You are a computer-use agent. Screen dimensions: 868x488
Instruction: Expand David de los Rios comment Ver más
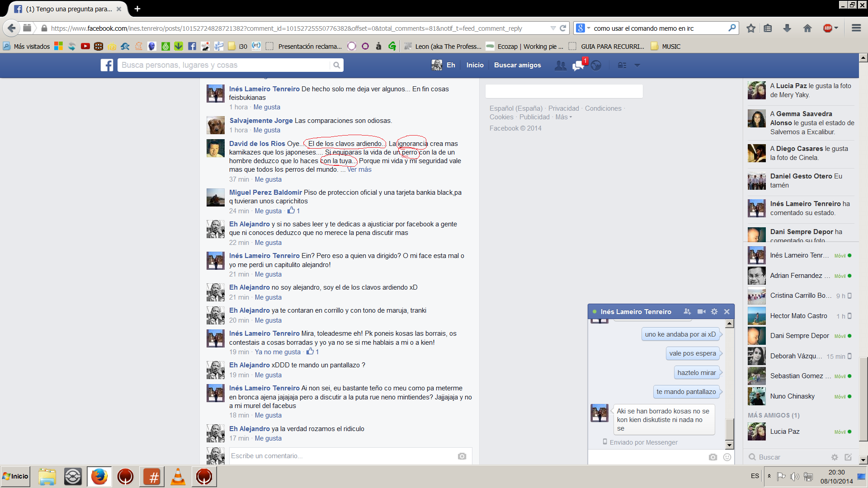[359, 169]
